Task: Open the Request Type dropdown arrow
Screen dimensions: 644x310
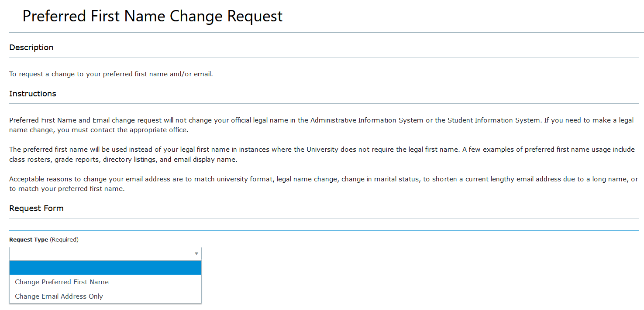Action: coord(196,253)
